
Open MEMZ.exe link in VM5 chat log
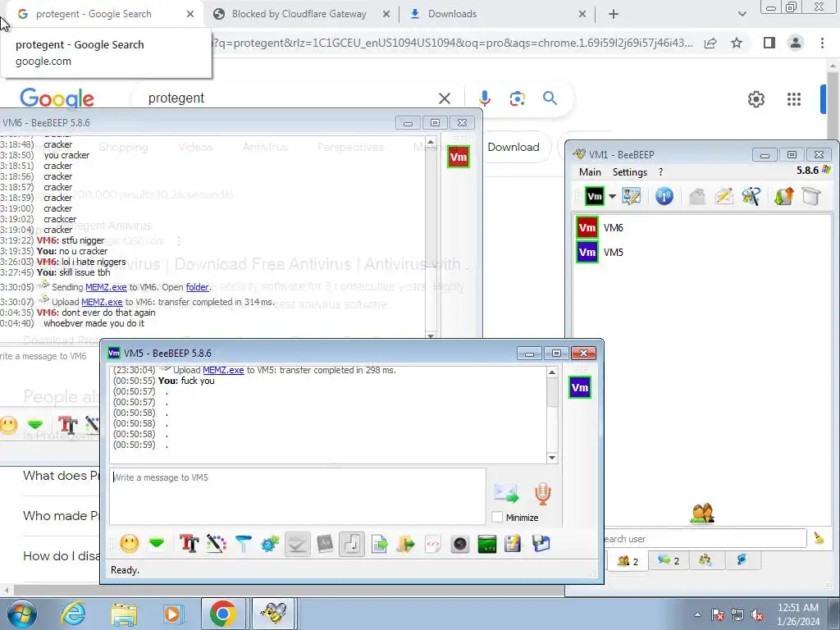[x=223, y=370]
